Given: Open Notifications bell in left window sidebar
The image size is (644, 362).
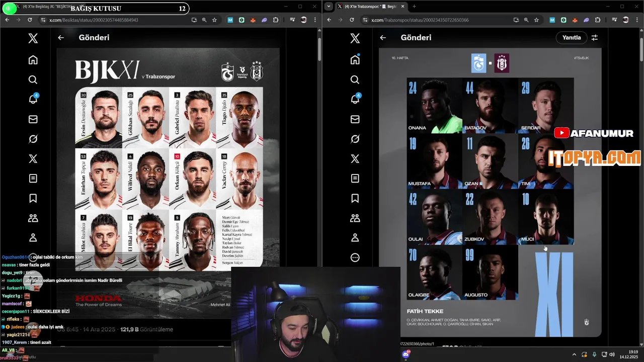Looking at the screenshot, I should click(33, 99).
